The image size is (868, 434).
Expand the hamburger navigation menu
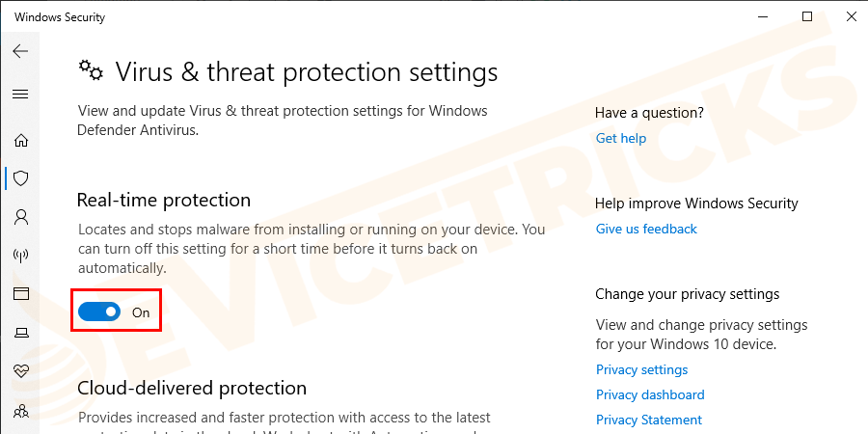coord(20,95)
